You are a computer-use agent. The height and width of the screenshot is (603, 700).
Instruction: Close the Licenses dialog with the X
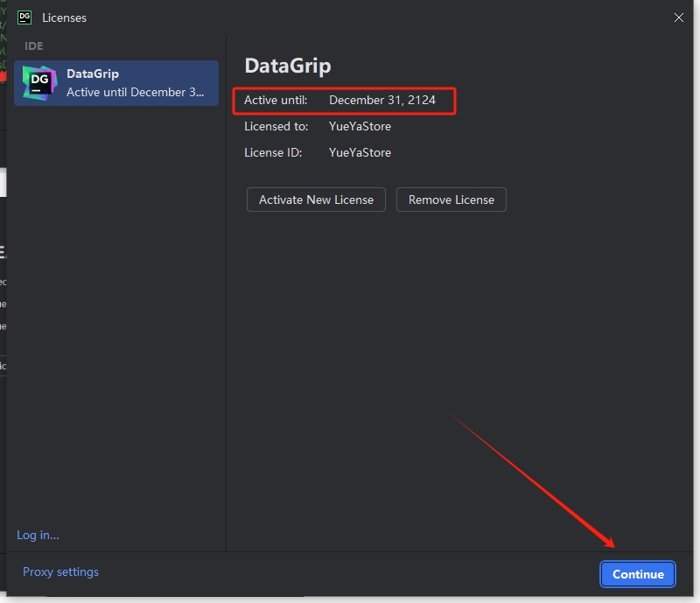pos(679,18)
